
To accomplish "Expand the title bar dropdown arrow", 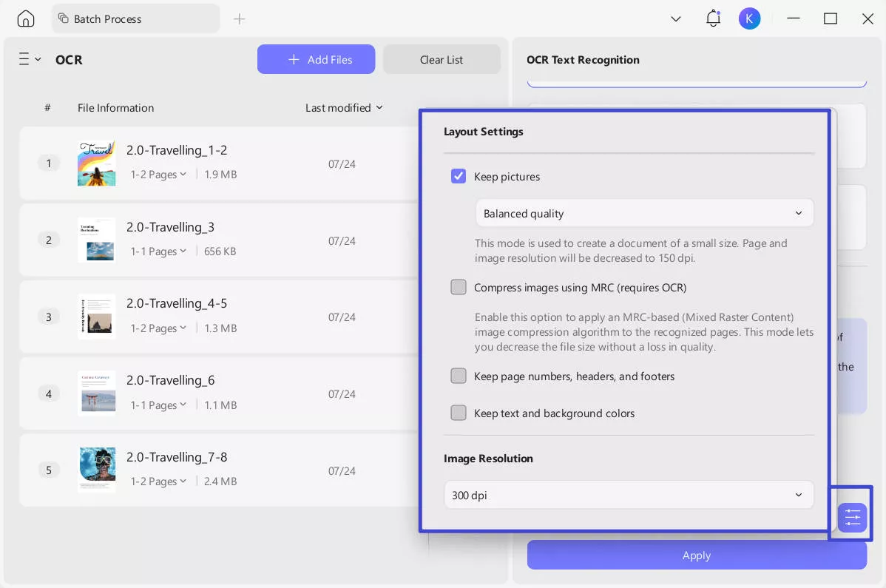I will [x=675, y=19].
